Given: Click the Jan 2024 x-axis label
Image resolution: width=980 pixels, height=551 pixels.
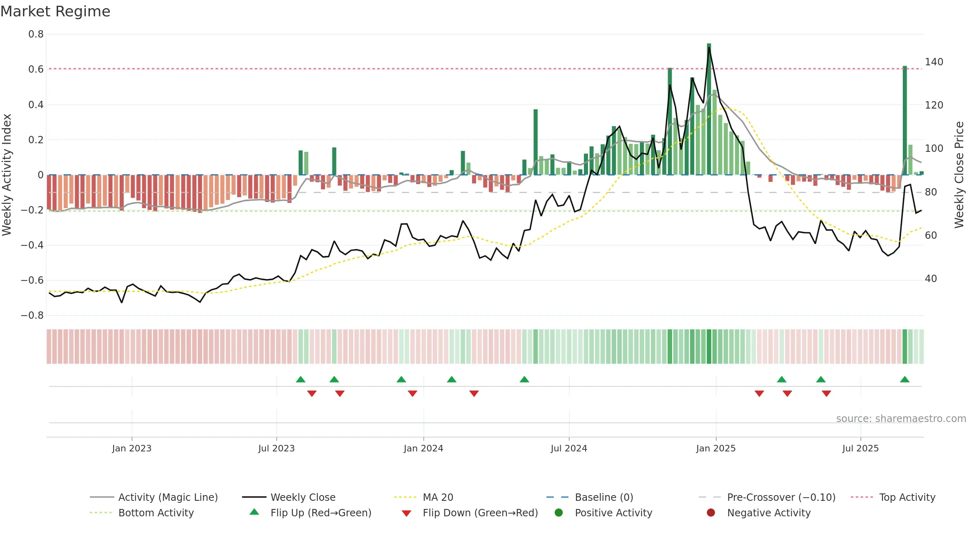Looking at the screenshot, I should [423, 448].
